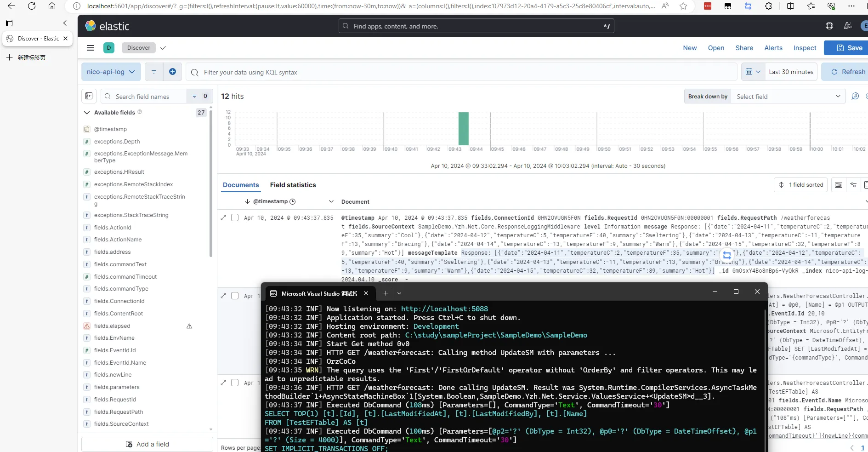
Task: Open Kibana hamburger navigation menu
Action: click(91, 48)
